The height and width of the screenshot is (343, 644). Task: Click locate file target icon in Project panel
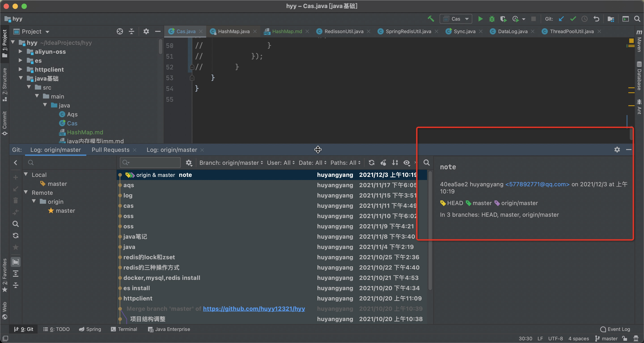click(120, 31)
